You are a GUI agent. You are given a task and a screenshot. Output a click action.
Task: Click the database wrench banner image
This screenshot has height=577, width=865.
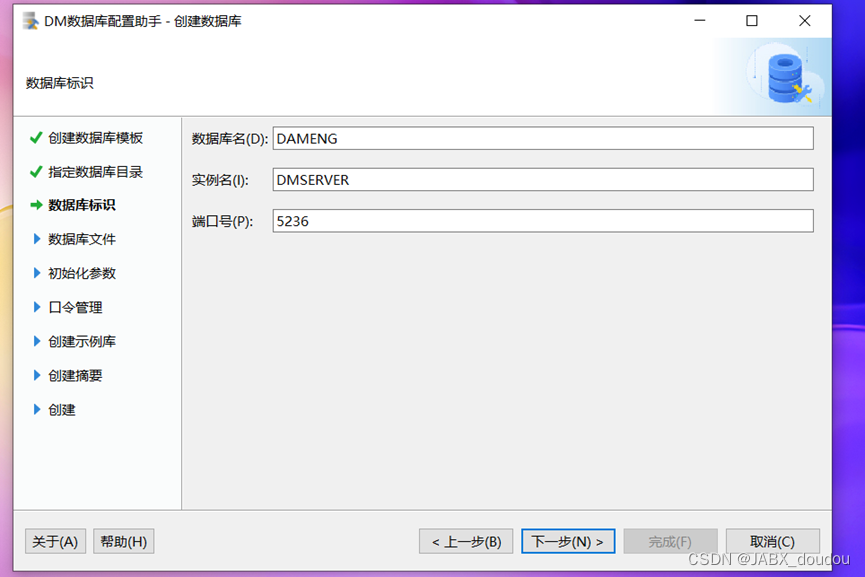pyautogui.click(x=784, y=77)
